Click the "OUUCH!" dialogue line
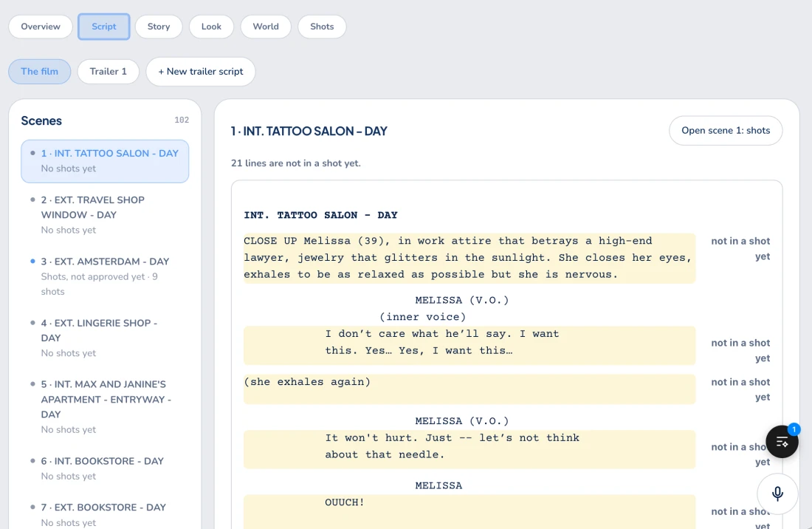The width and height of the screenshot is (812, 529). pos(469,512)
